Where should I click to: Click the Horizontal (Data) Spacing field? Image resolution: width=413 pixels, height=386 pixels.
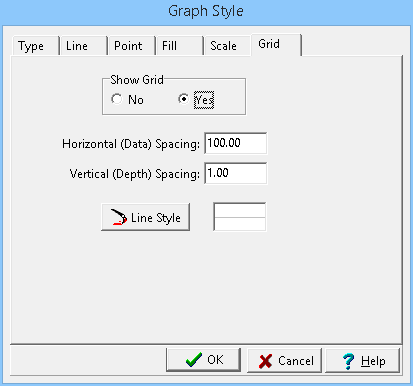[x=236, y=143]
